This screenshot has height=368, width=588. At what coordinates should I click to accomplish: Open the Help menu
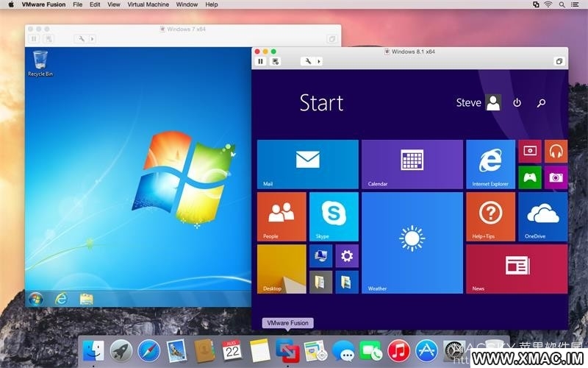212,4
